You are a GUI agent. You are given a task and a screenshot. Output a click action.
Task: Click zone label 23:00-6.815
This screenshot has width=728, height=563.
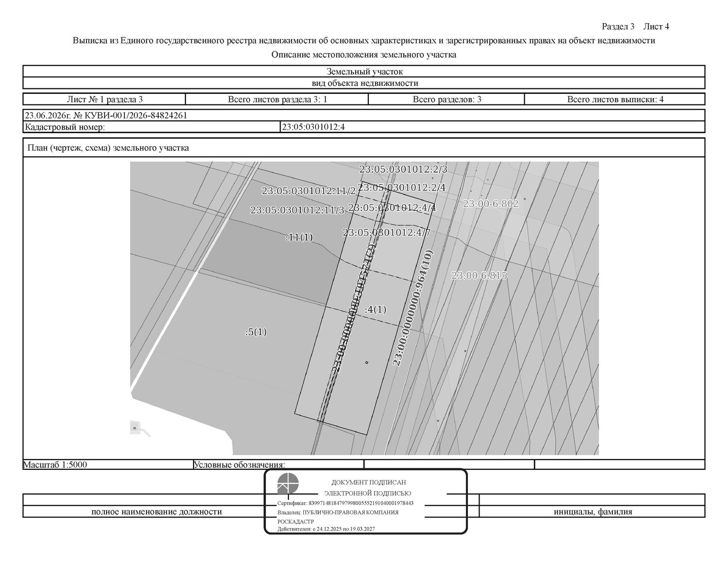pos(479,275)
